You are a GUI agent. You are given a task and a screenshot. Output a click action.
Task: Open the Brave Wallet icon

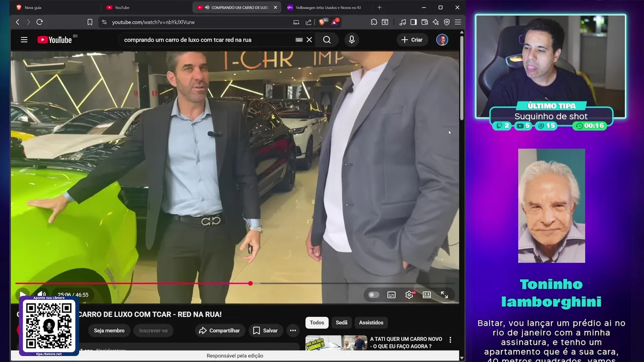(425, 22)
